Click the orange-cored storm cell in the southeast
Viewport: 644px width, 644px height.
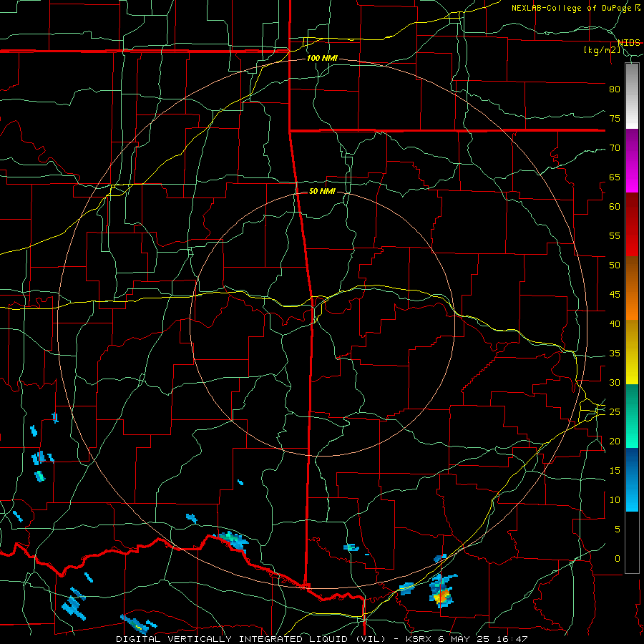coord(442,592)
